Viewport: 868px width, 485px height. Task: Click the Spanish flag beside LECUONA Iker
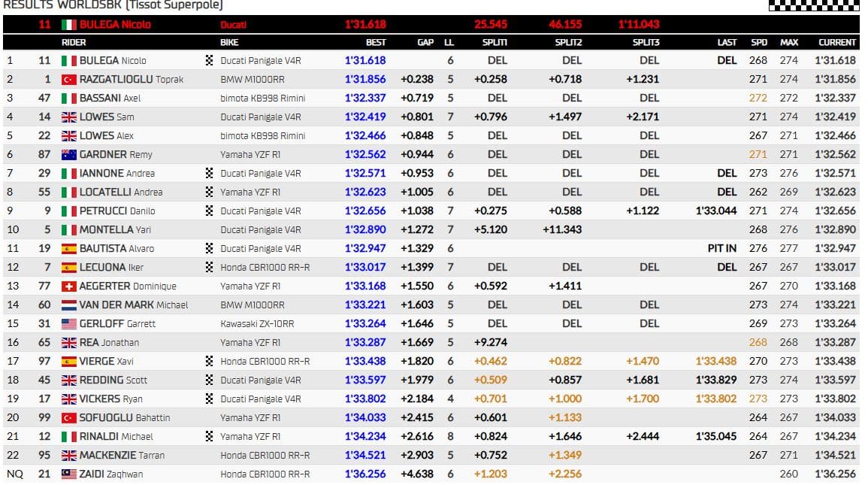[68, 268]
